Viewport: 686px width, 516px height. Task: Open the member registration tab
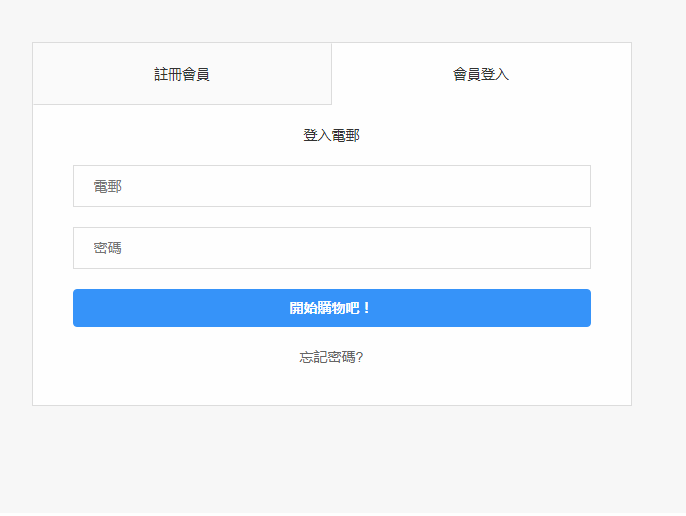click(182, 74)
